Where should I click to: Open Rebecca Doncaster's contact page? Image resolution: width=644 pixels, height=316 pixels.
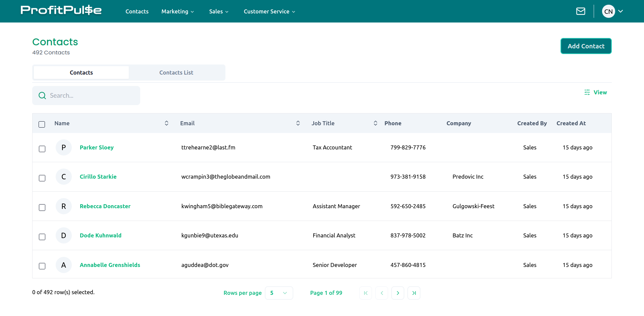click(x=105, y=206)
